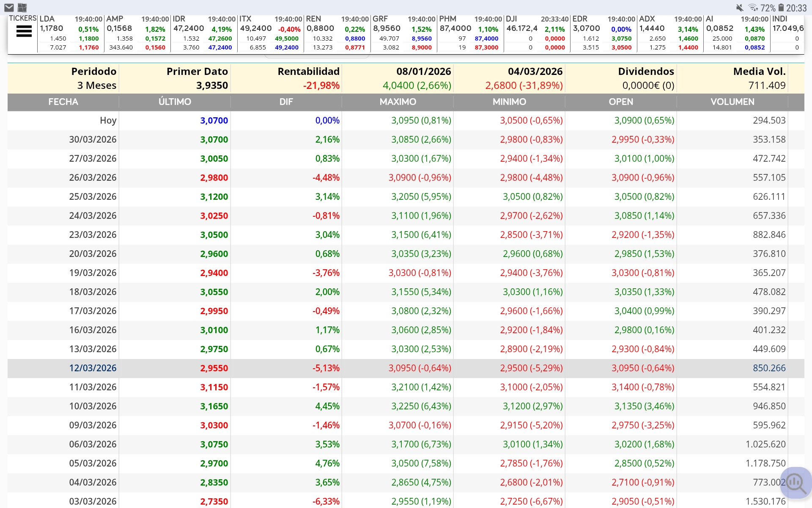Tap the Rentabilidad value -21,98%
Screen dimensions: 812x508
click(x=321, y=86)
